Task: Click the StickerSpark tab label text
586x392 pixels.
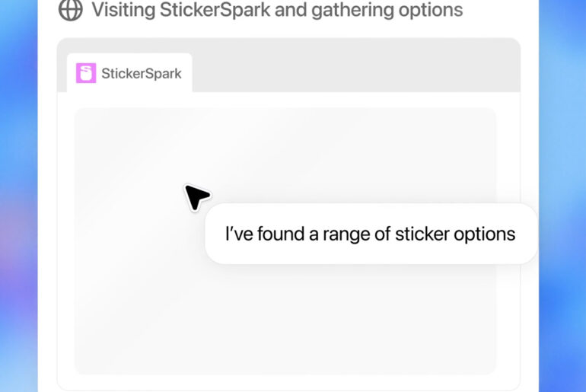Action: (142, 74)
